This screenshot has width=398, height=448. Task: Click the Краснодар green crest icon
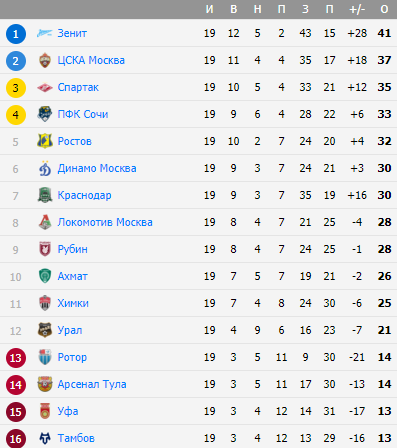pos(45,195)
